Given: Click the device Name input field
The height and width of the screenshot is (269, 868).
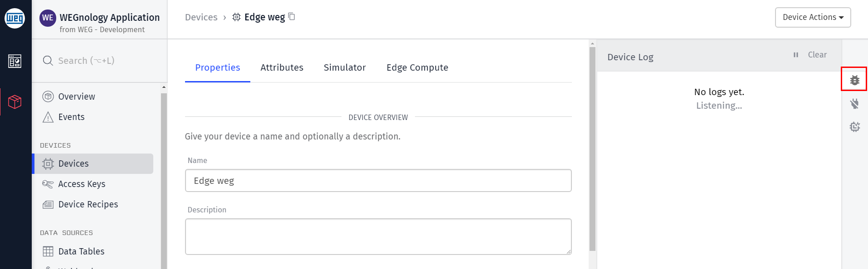Looking at the screenshot, I should point(378,181).
